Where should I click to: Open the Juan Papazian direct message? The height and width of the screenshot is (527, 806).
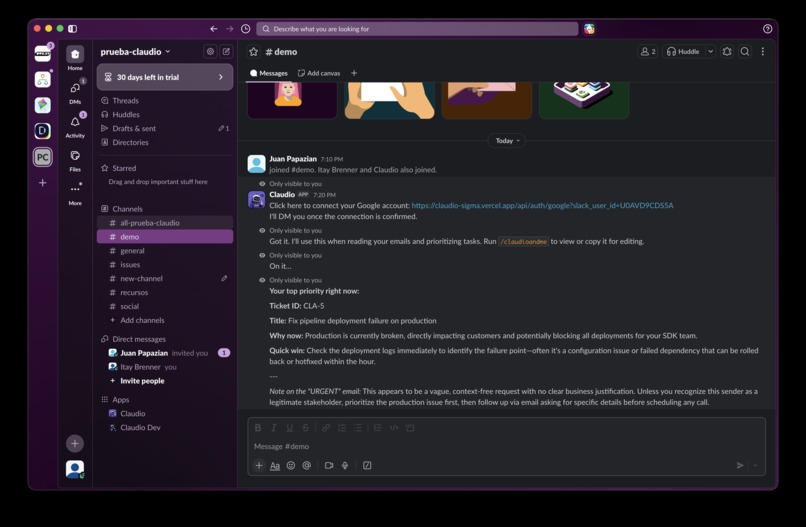[165, 353]
